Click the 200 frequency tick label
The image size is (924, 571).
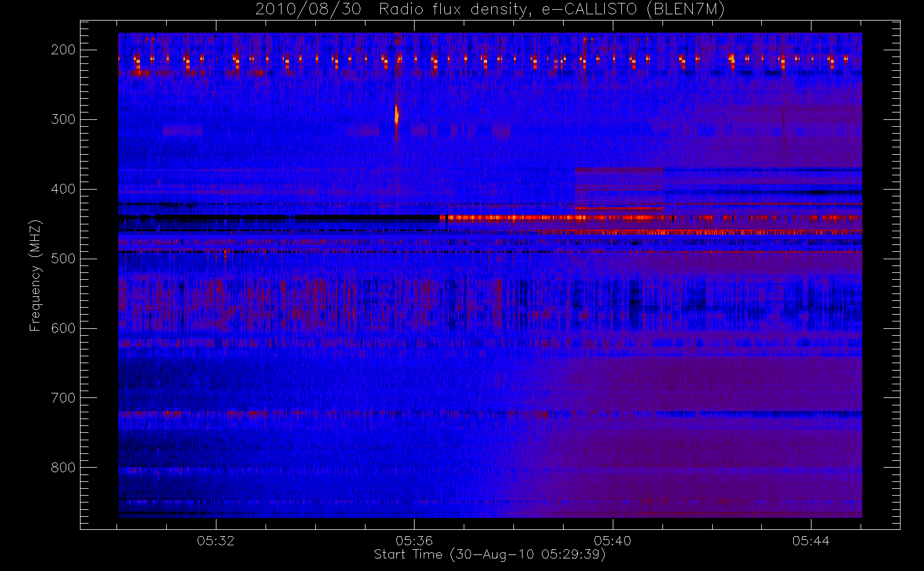click(63, 50)
